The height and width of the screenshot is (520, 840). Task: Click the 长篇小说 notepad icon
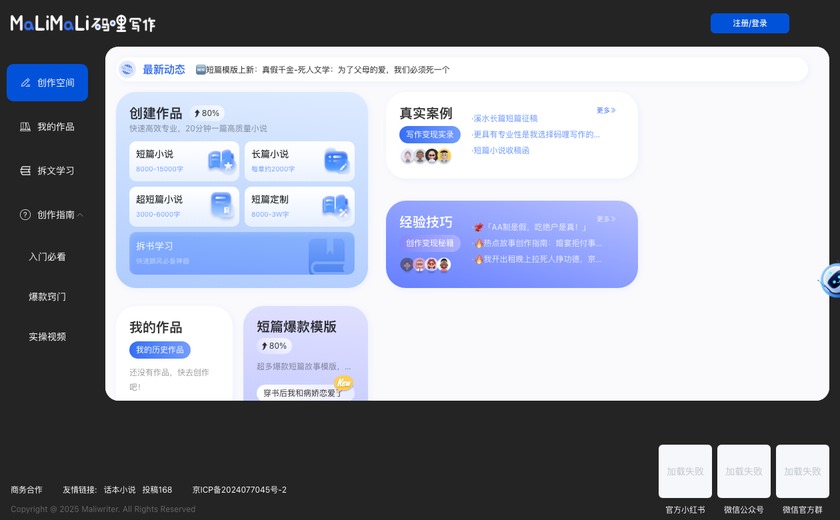337,161
